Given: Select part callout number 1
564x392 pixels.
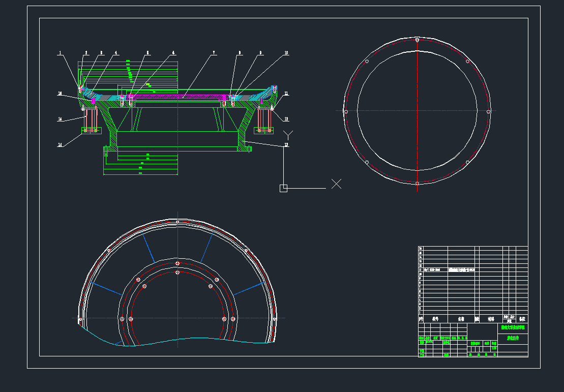Looking at the screenshot, I should 60,53.
